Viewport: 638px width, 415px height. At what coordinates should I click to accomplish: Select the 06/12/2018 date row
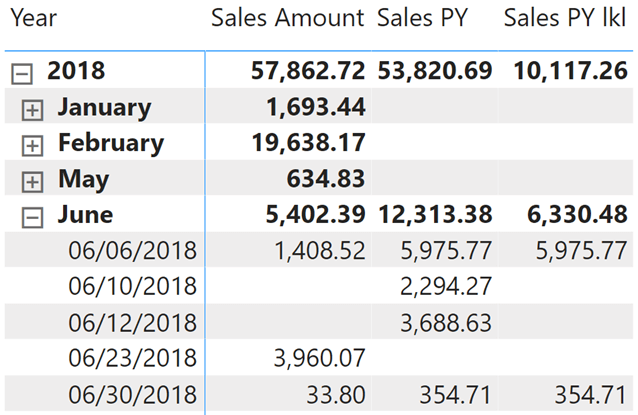132,322
